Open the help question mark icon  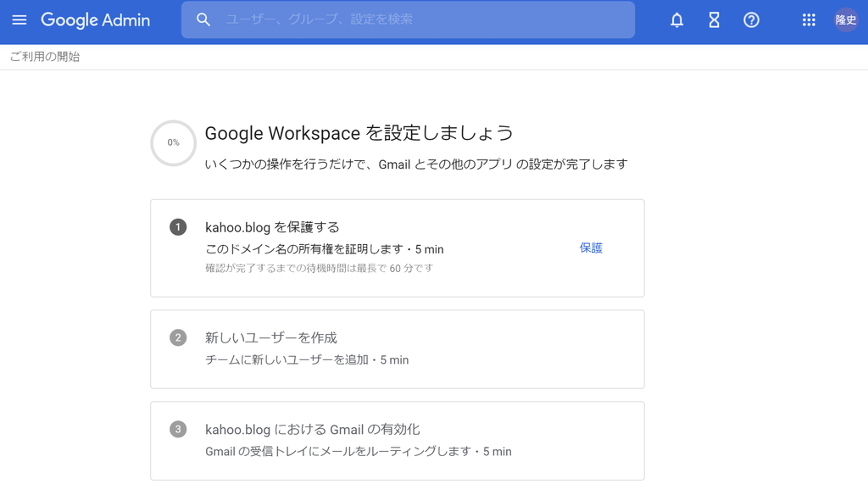[x=751, y=20]
